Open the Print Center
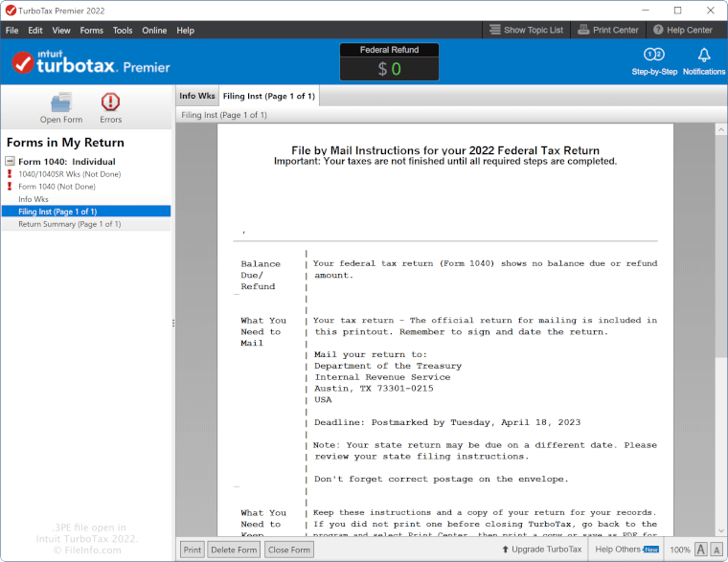This screenshot has height=562, width=728. [x=607, y=30]
